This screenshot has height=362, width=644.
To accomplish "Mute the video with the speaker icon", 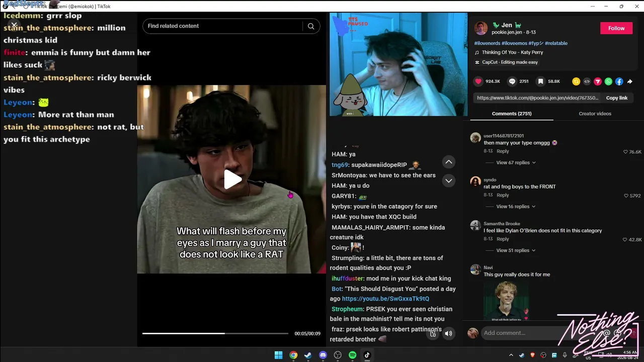I will point(448,333).
